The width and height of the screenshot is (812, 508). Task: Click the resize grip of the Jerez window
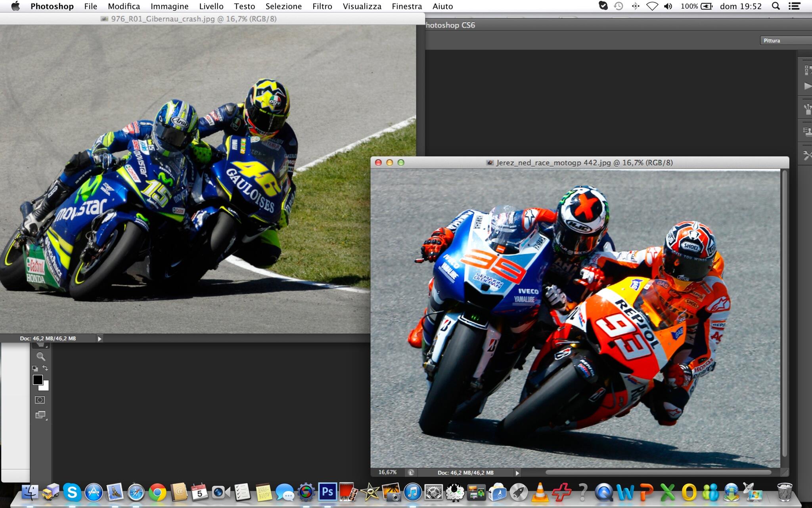tap(785, 473)
